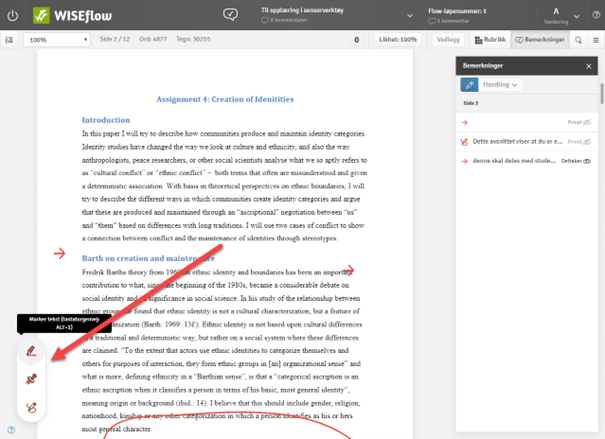The image size is (605, 439).
Task: Open the comment bubble icon in header
Action: [230, 15]
